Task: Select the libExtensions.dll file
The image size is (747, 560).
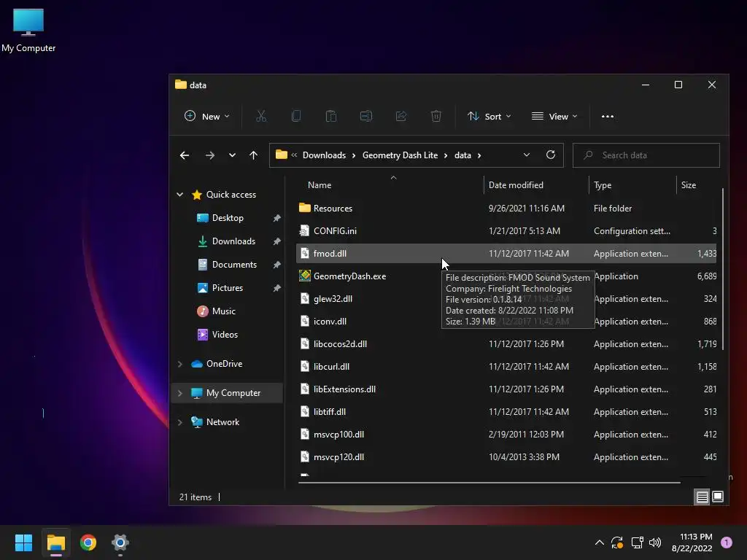Action: point(506,389)
